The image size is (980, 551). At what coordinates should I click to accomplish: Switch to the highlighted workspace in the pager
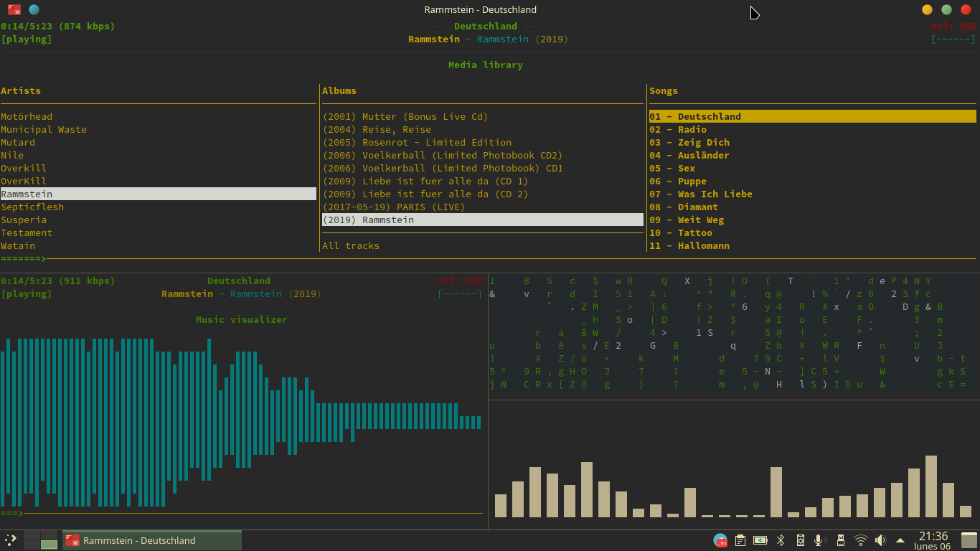[49, 545]
